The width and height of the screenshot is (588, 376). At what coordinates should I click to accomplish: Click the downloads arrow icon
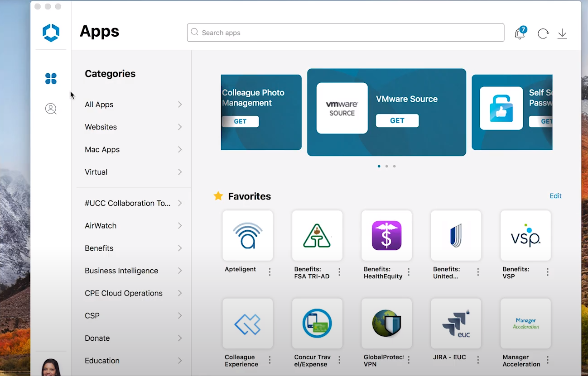click(x=562, y=33)
